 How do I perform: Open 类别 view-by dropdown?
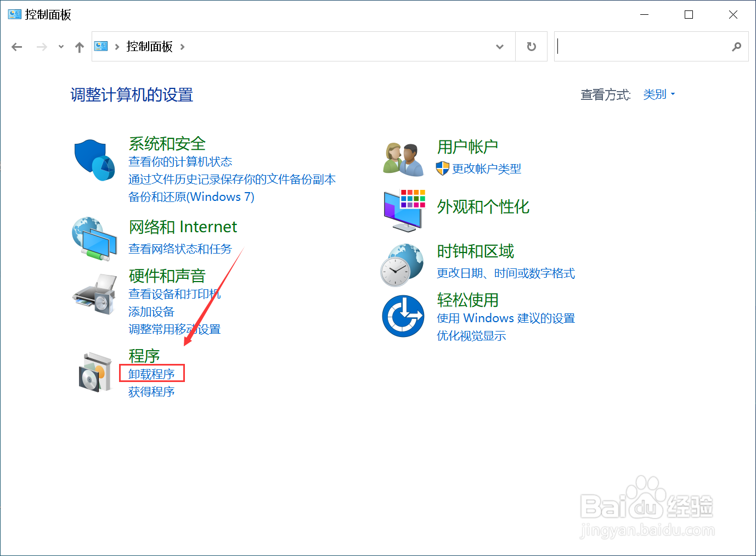(x=659, y=94)
